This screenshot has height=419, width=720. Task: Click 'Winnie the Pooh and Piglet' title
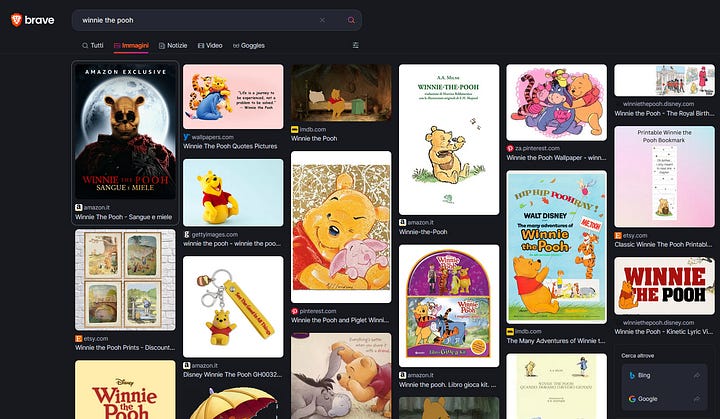pos(340,320)
